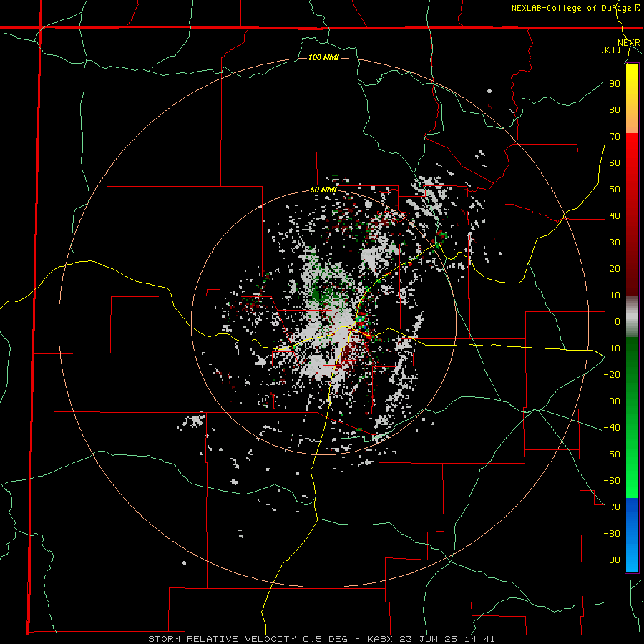Click the 80 value on the velocity scale
Viewport: 644px width, 644px height.
pyautogui.click(x=615, y=109)
